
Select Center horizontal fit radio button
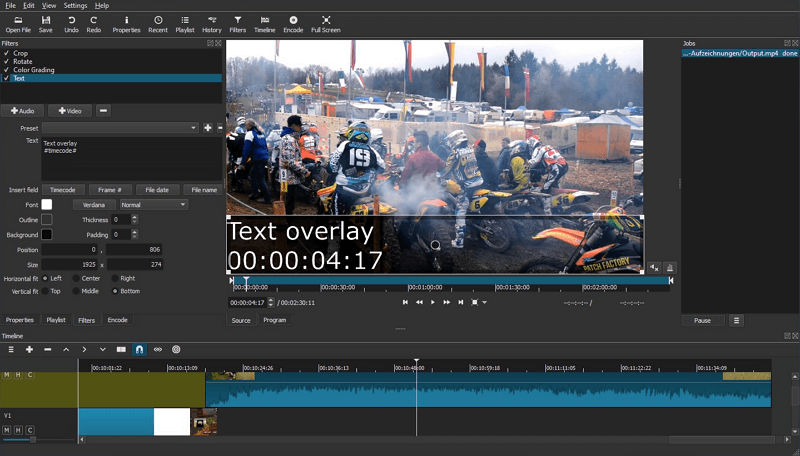coord(76,278)
